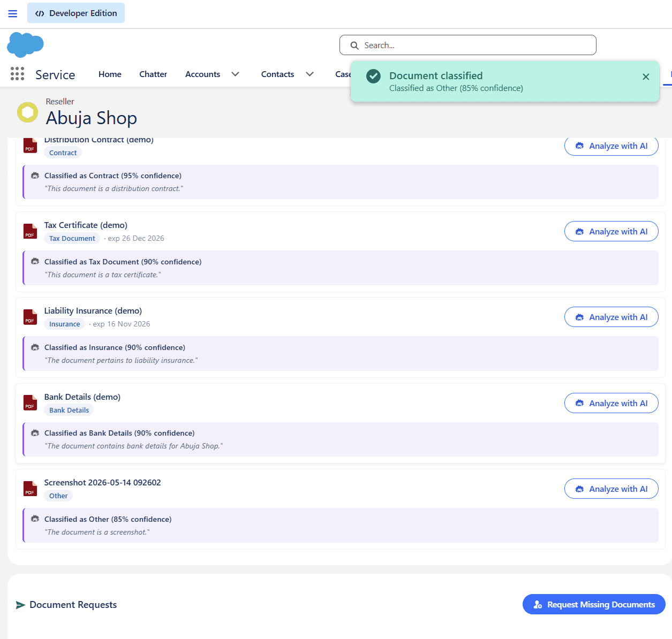Click the Screenshot 2026-05-14 PDF icon
672x639 pixels.
(30, 489)
